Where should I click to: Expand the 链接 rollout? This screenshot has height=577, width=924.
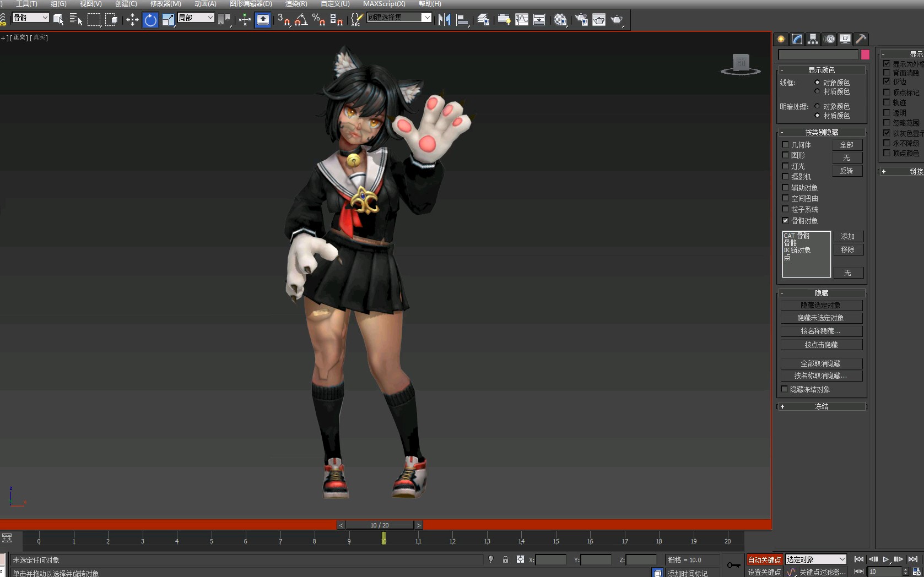pyautogui.click(x=901, y=171)
